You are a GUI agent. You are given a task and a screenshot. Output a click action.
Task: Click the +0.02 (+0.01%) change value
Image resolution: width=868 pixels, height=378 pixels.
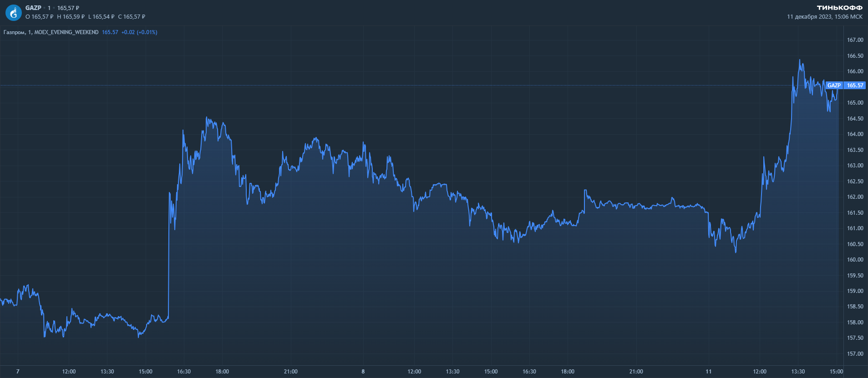pos(139,32)
